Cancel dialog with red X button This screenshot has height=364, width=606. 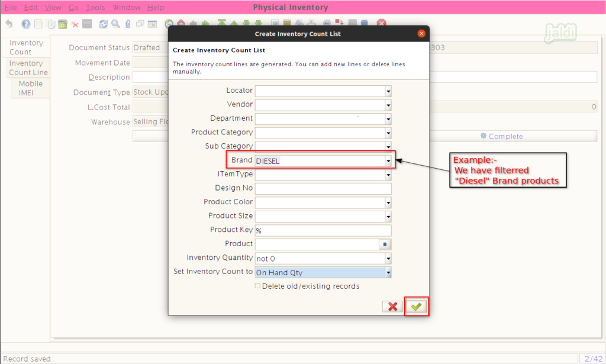click(x=393, y=307)
